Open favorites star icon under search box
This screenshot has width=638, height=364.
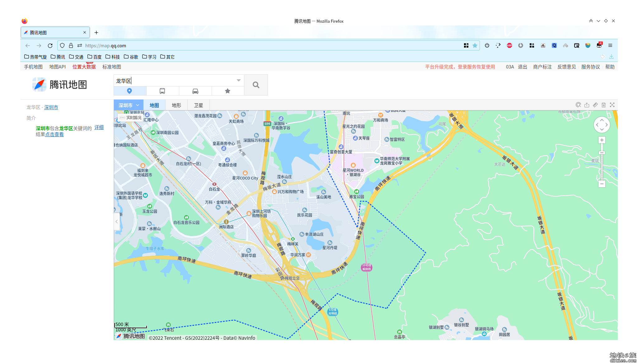[x=228, y=91]
